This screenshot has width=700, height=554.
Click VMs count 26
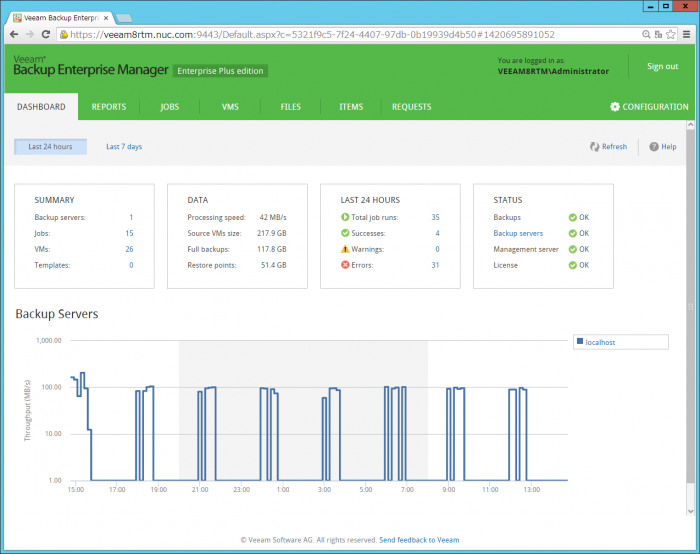(129, 249)
